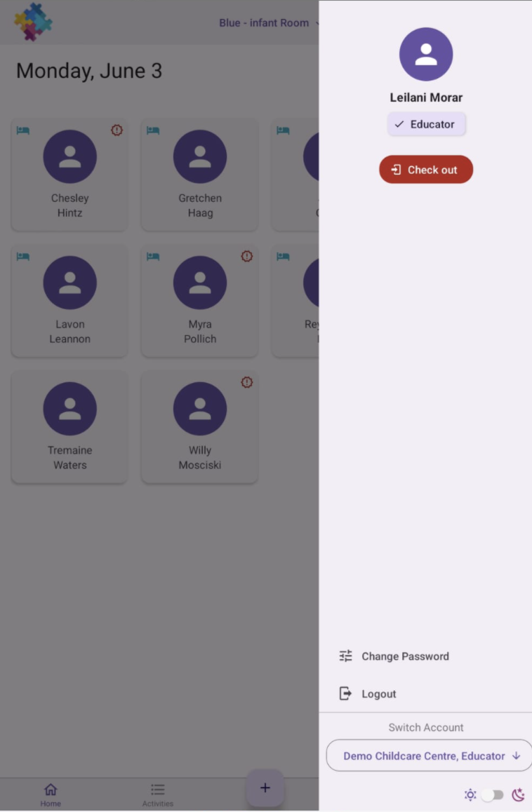The width and height of the screenshot is (532, 812).
Task: Click the alert icon on Chesley Hintz card
Action: pyautogui.click(x=117, y=130)
